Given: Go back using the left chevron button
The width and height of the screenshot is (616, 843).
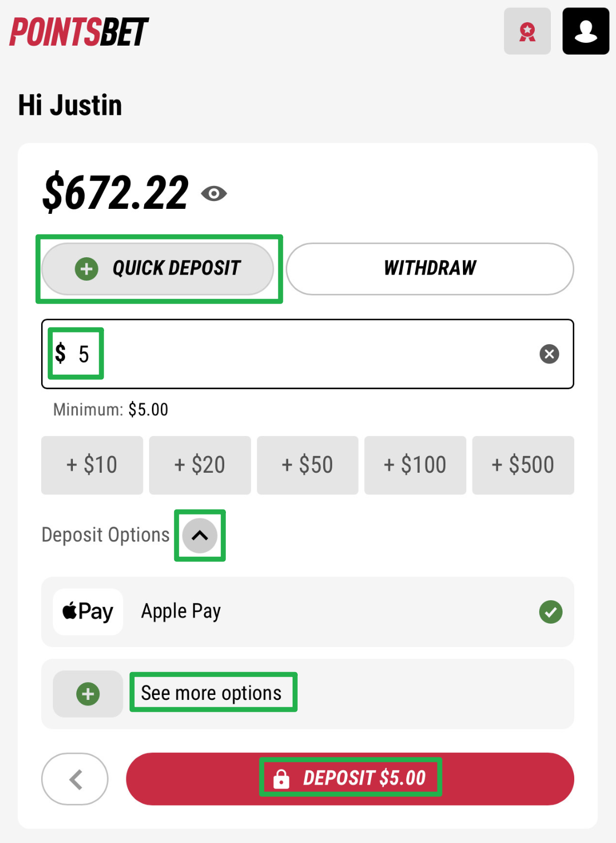Looking at the screenshot, I should click(75, 779).
